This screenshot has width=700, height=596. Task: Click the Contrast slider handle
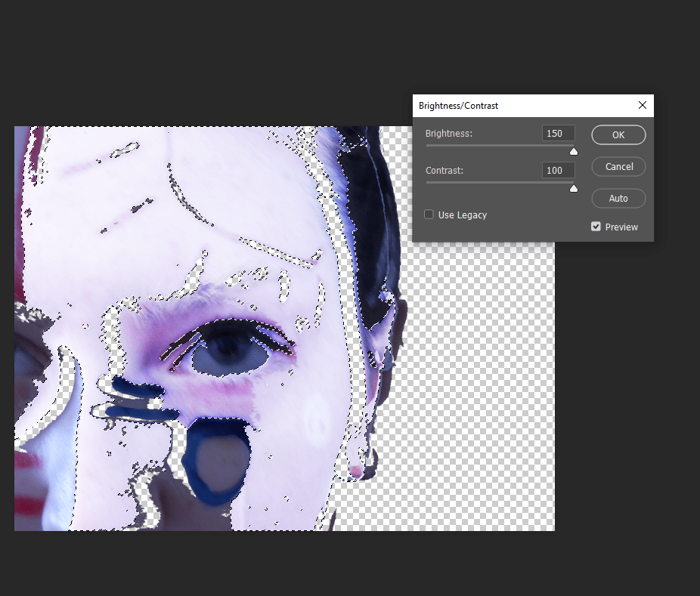click(x=573, y=188)
